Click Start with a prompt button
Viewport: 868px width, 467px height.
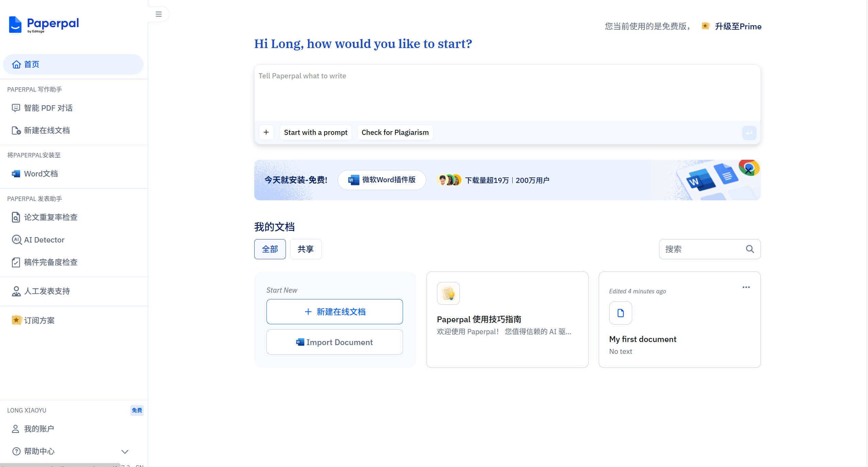click(316, 133)
